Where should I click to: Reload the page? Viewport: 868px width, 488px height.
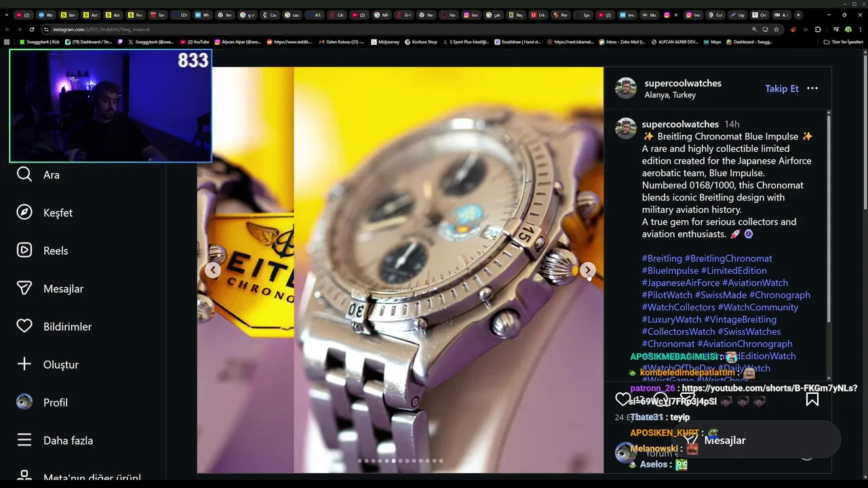(x=32, y=29)
